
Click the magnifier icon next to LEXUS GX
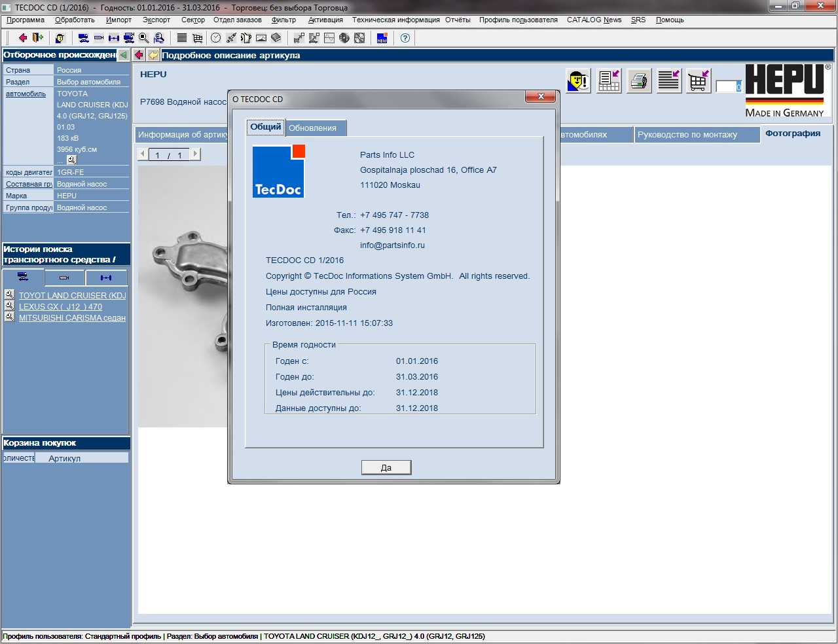pyautogui.click(x=9, y=306)
